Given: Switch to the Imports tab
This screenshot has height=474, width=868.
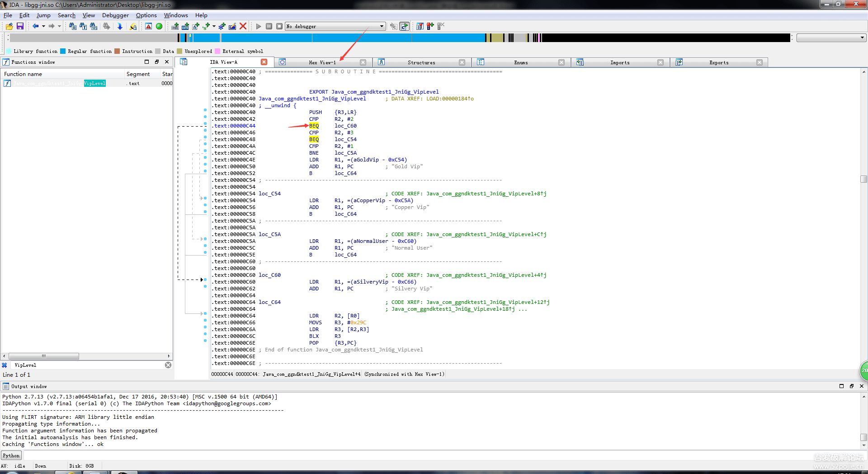Looking at the screenshot, I should click(620, 62).
